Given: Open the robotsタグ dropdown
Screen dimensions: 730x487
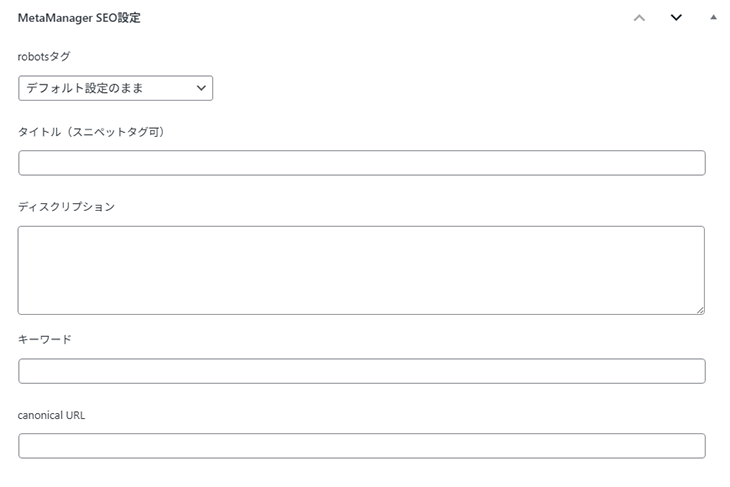Looking at the screenshot, I should 115,89.
